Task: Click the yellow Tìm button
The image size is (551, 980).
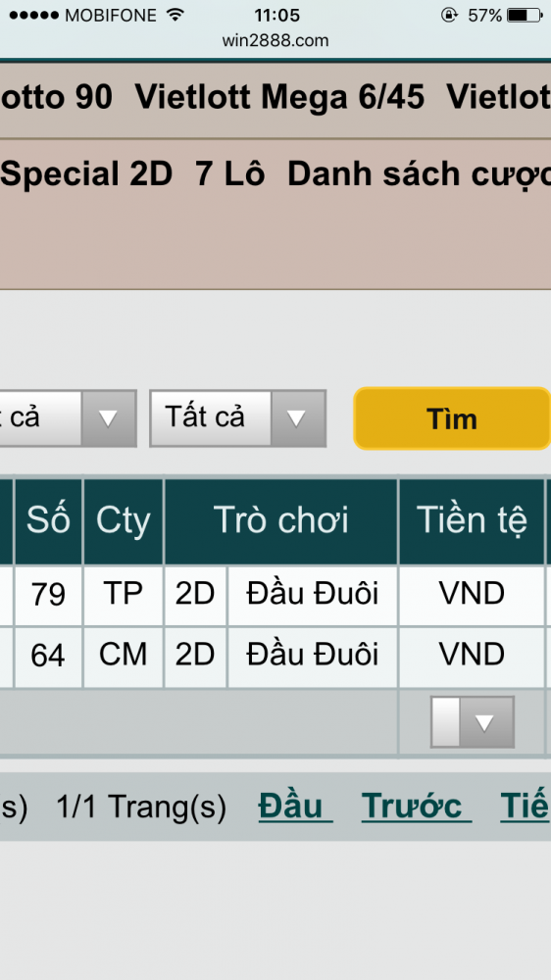Action: coord(452,418)
